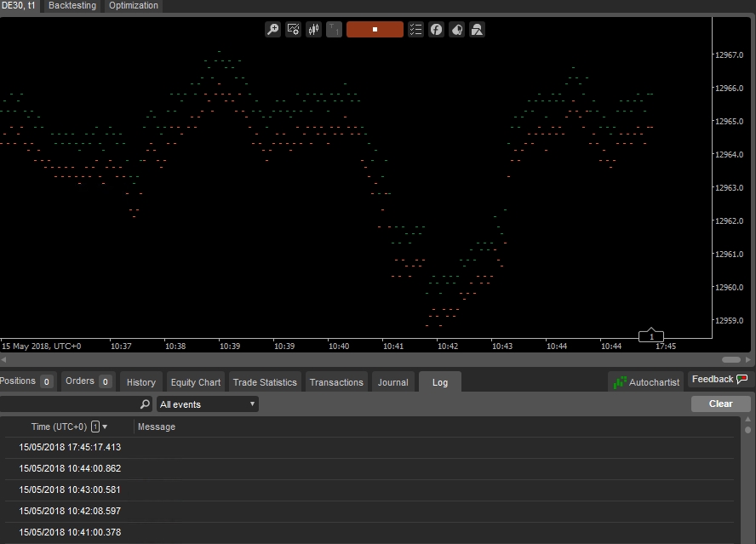Open the chart settings icon
The width and height of the screenshot is (756, 544).
(x=293, y=30)
